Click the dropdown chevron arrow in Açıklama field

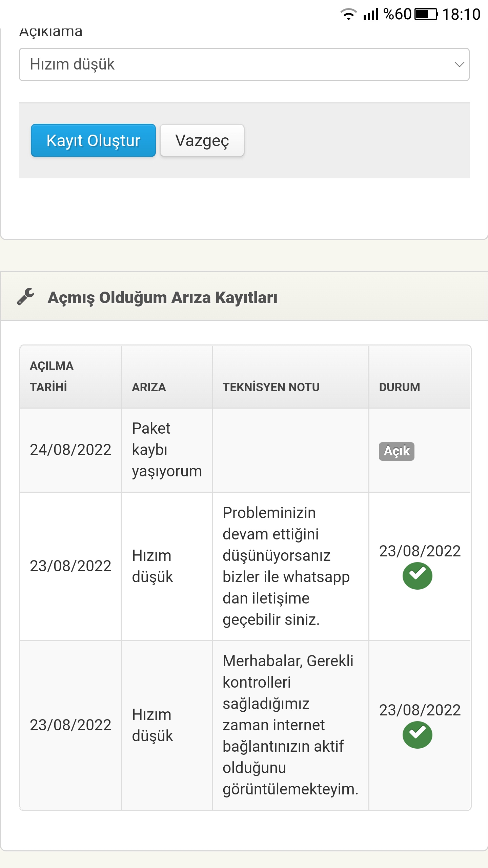coord(459,64)
